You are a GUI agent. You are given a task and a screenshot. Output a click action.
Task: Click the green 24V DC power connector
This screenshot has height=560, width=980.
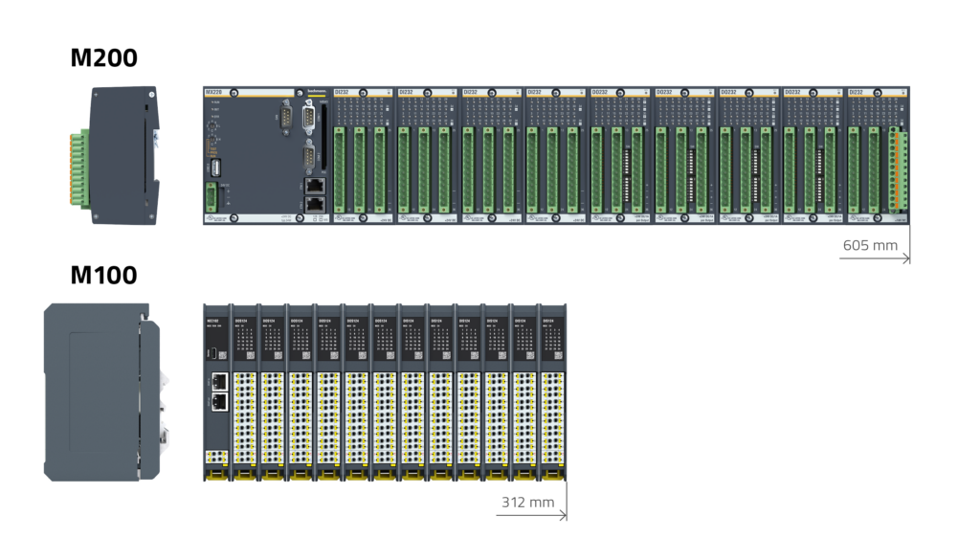212,197
